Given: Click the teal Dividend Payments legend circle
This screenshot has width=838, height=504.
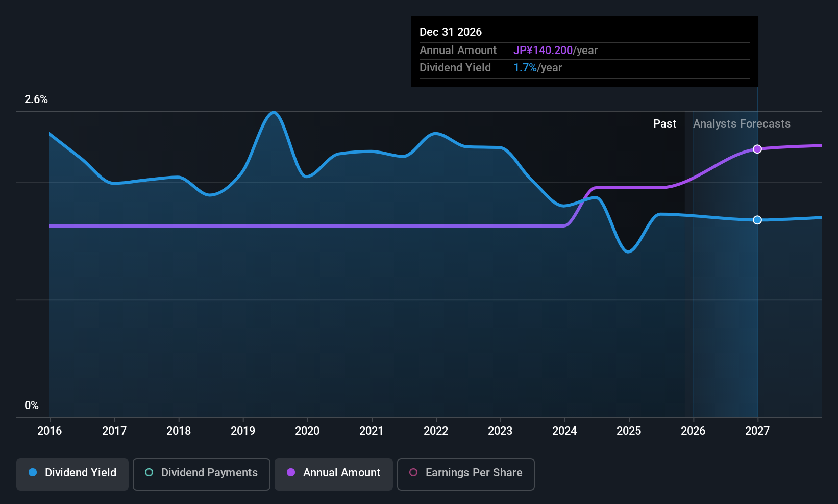Looking at the screenshot, I should tap(149, 473).
